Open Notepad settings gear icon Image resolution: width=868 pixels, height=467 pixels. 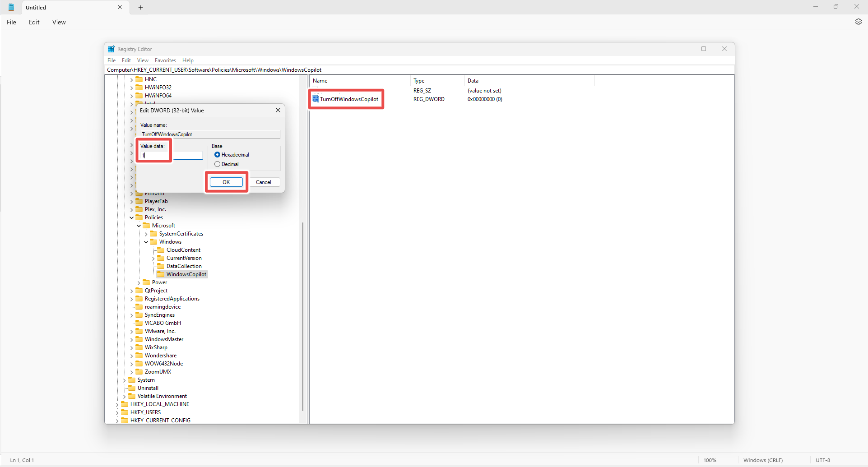(859, 22)
